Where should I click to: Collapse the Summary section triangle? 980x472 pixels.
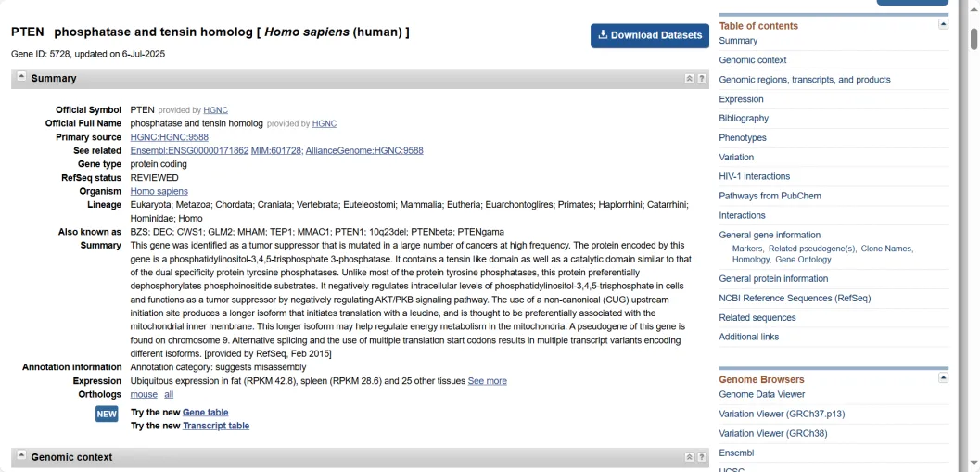(x=21, y=77)
